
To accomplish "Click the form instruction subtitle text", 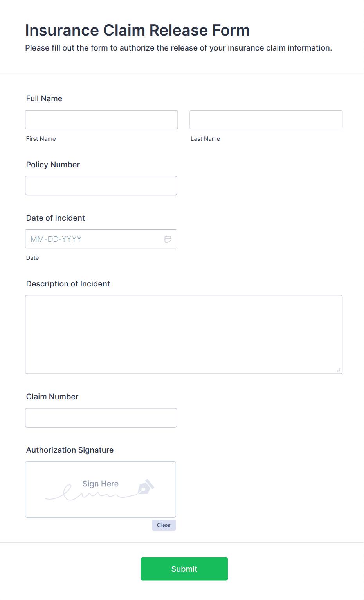I will [x=178, y=48].
